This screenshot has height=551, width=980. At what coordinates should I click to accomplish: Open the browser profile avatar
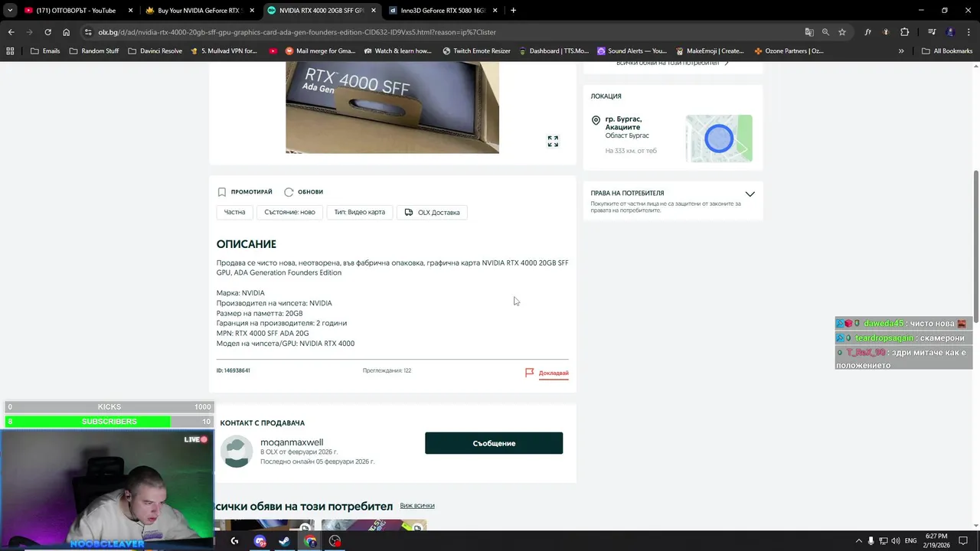tap(950, 32)
